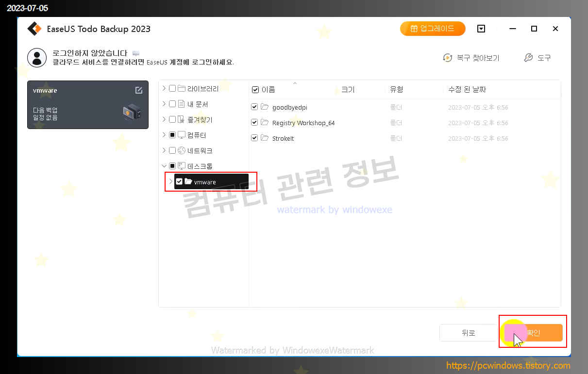Check the 네트워크 checkbox

[172, 151]
